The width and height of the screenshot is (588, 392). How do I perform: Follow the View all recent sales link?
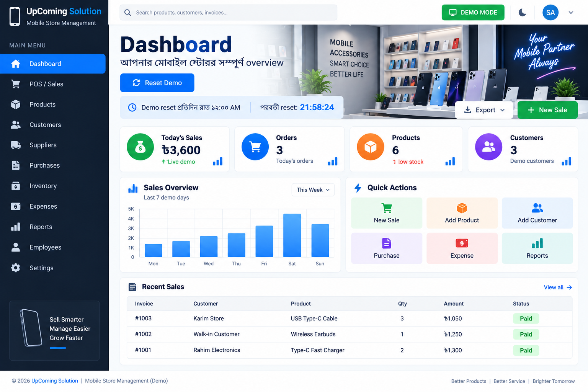[558, 287]
